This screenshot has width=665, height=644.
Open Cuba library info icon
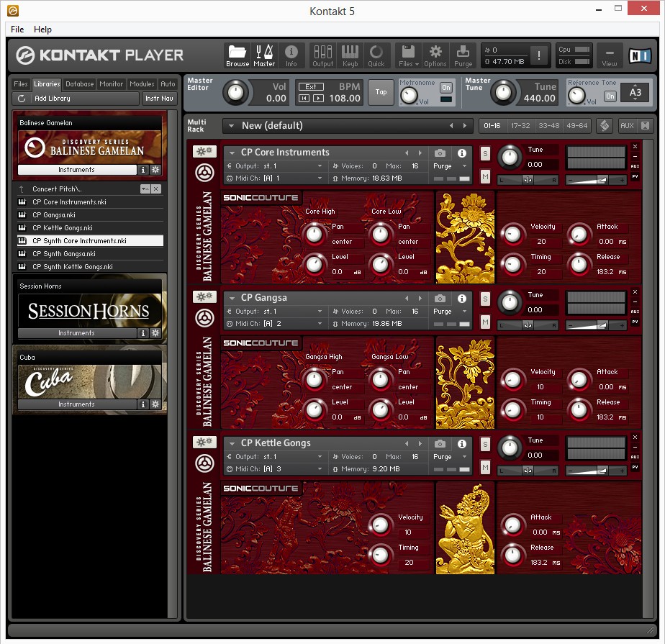click(143, 404)
